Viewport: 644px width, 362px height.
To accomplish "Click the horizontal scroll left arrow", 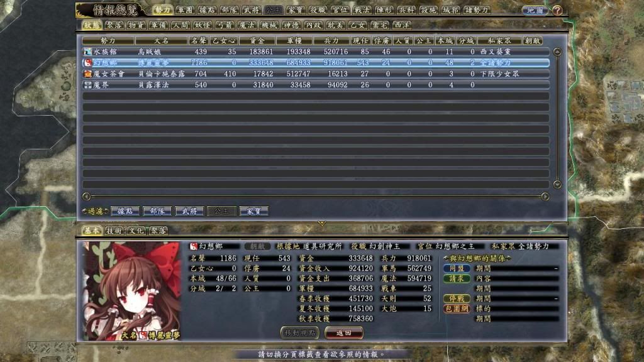I will coord(86,195).
